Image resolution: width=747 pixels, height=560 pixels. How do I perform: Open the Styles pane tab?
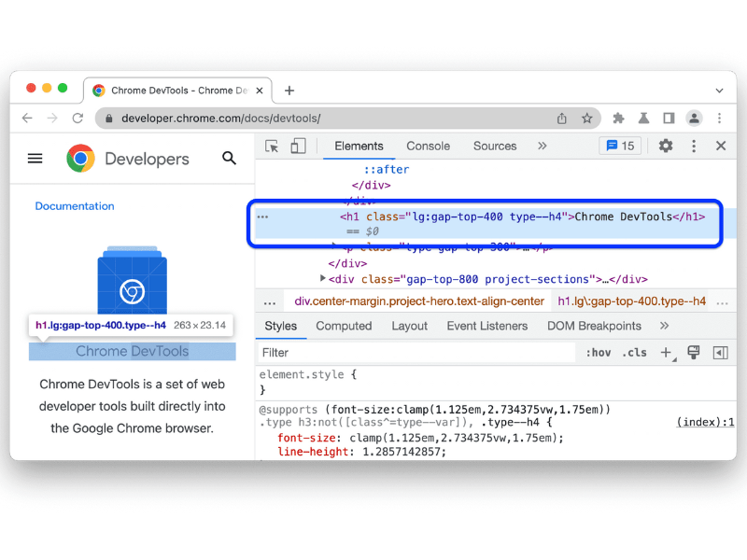[x=281, y=326]
